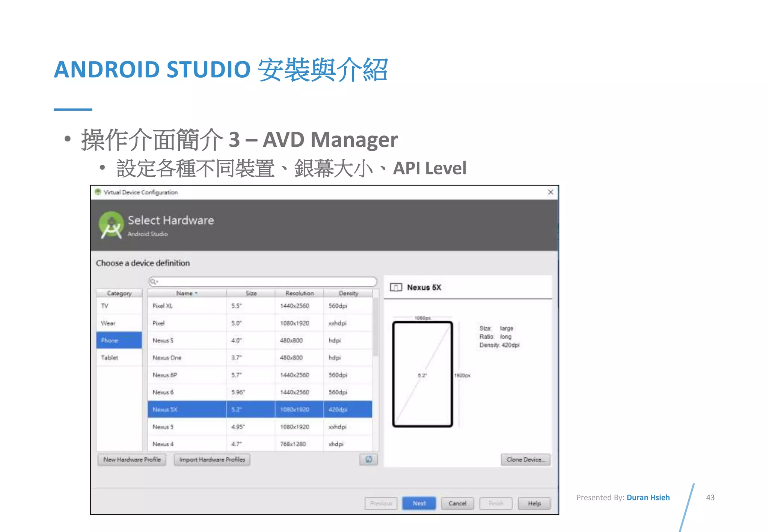Click the Android Studio logo in header
The width and height of the screenshot is (769, 532).
(x=111, y=225)
